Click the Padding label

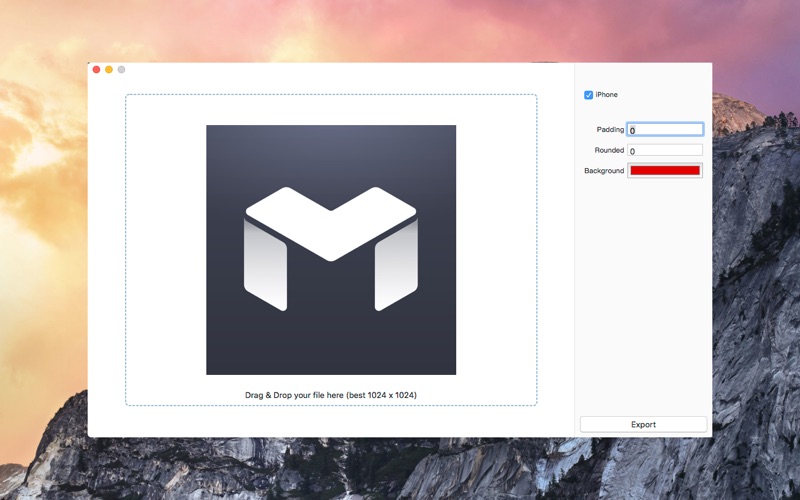[610, 130]
